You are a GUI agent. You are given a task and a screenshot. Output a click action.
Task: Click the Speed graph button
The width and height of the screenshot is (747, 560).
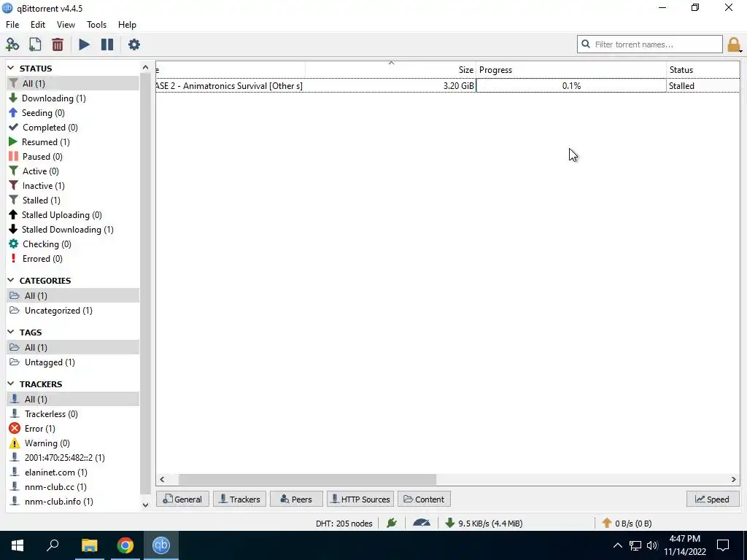[x=712, y=499]
